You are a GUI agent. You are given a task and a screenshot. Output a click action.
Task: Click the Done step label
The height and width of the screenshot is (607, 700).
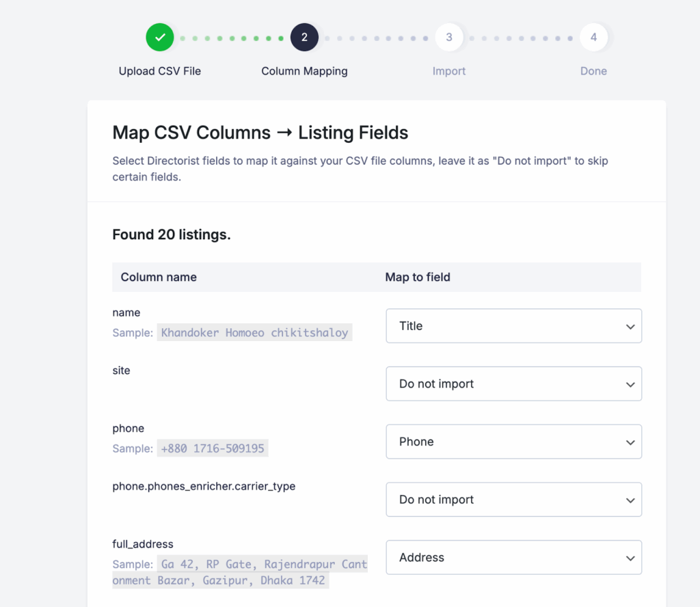(593, 71)
